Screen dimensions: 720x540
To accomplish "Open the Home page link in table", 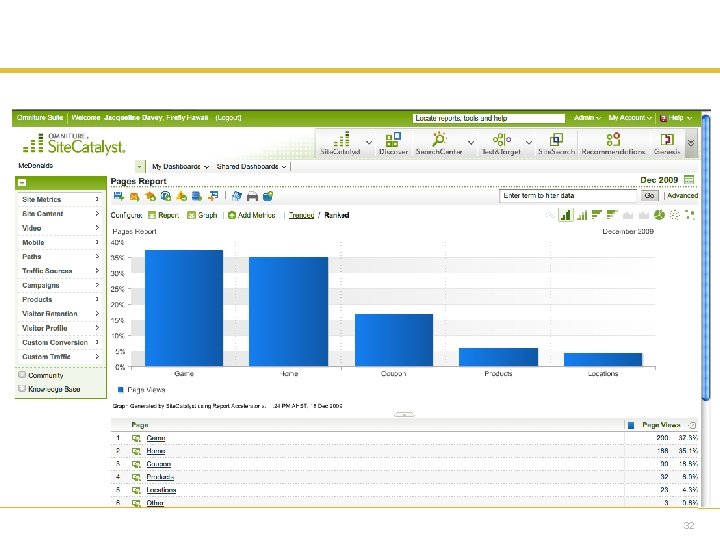I will (156, 451).
